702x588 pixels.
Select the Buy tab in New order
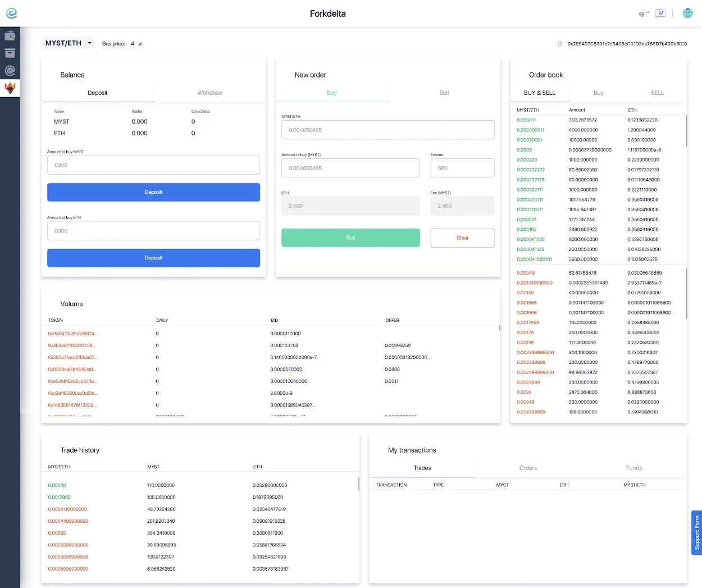tap(332, 93)
